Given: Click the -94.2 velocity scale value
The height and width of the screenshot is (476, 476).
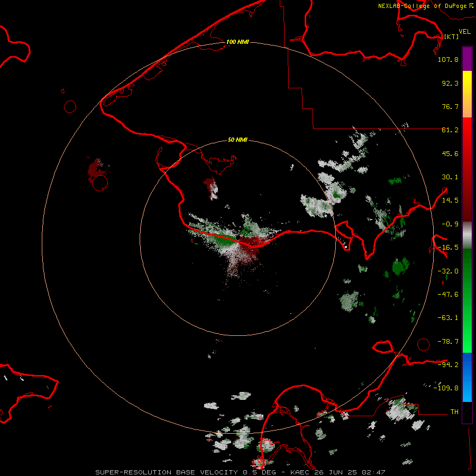Looking at the screenshot, I should [x=448, y=365].
